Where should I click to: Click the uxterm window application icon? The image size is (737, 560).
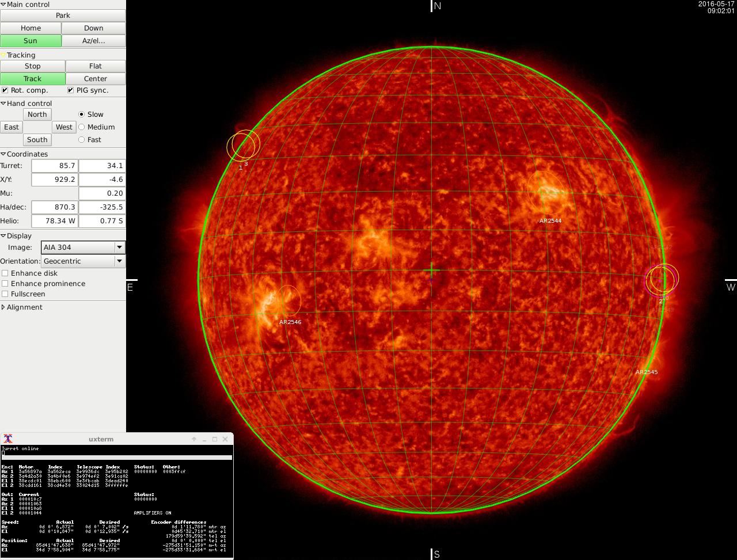tap(8, 439)
